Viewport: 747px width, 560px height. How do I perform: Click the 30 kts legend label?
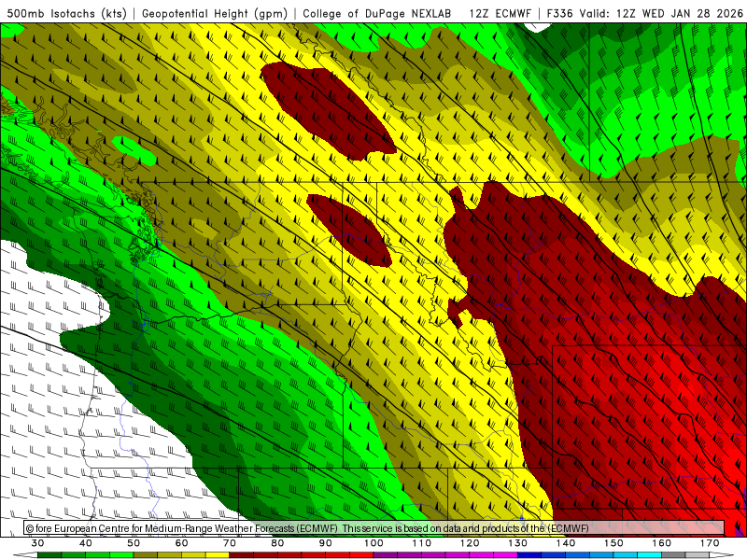point(37,543)
